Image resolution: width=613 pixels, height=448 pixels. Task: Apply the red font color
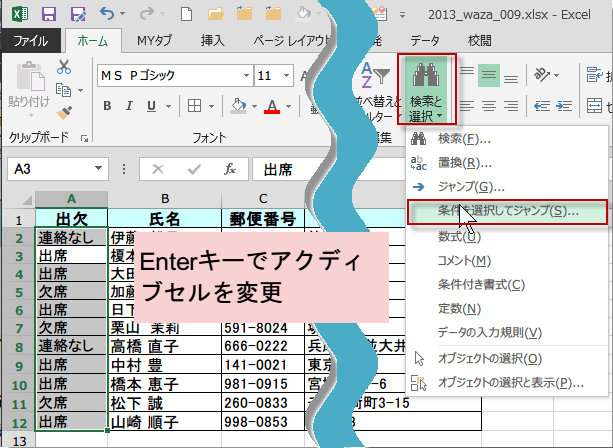tap(272, 106)
